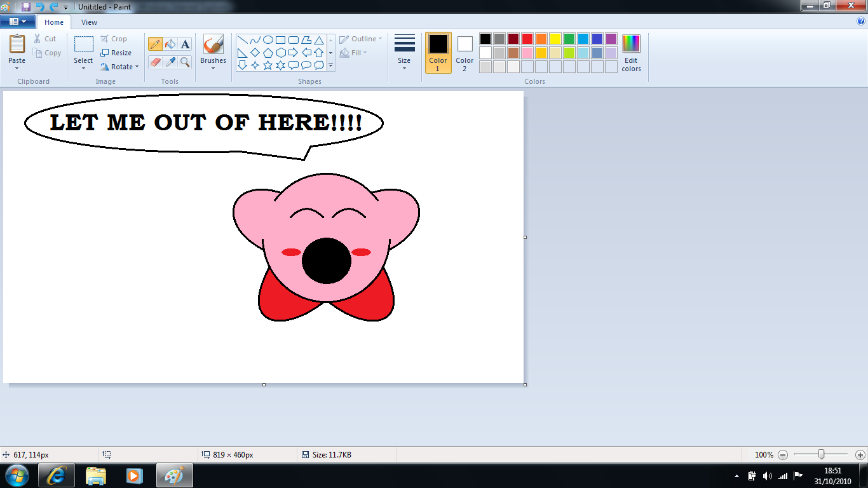Activate Color 1 foreground selector

(438, 53)
